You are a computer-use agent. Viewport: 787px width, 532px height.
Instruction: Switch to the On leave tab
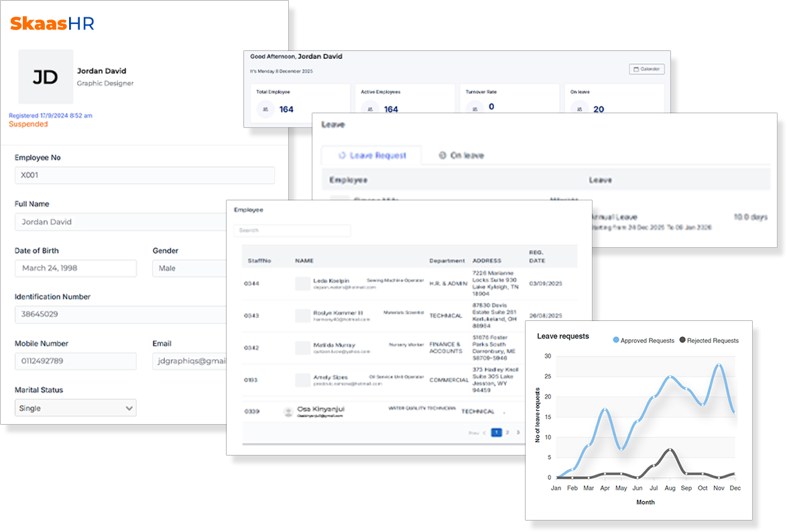pos(461,155)
